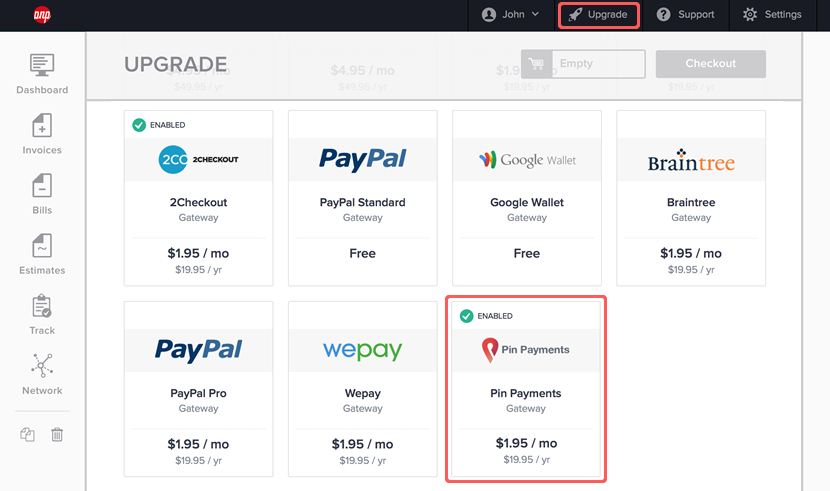The width and height of the screenshot is (830, 491).
Task: Click Wepay's $19.95 / yr price
Action: (363, 461)
